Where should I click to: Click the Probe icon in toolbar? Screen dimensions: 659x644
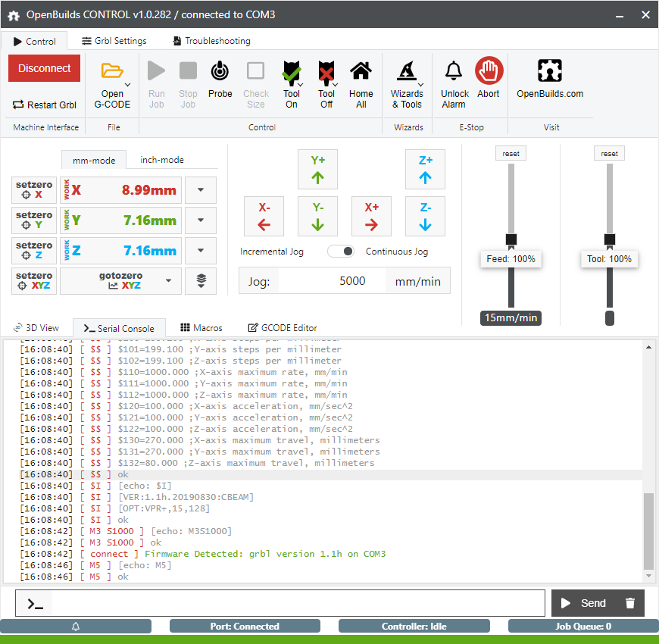(x=220, y=72)
